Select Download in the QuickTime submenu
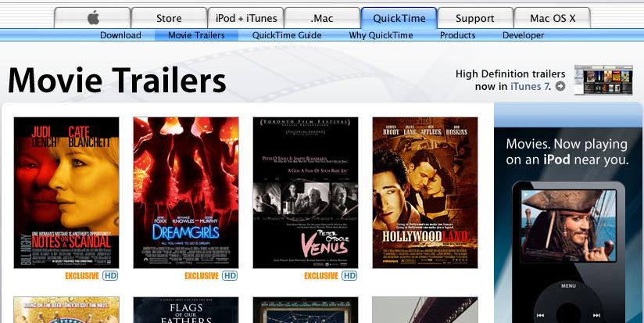This screenshot has height=323, width=644. (x=120, y=35)
